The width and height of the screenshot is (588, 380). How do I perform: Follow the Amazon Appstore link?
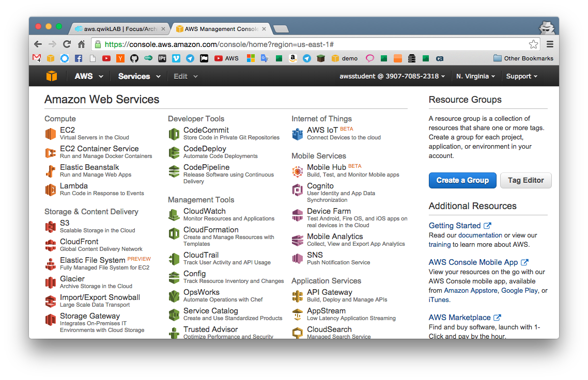coord(471,291)
